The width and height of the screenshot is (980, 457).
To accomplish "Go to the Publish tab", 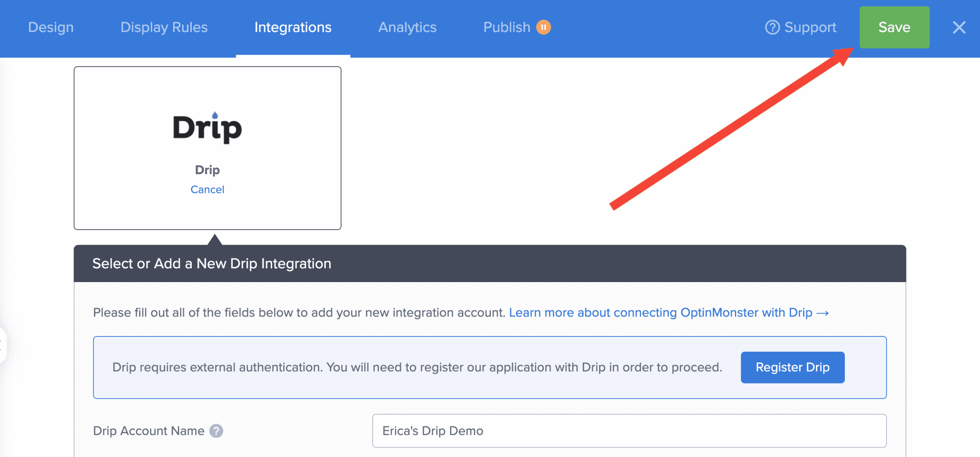I will click(506, 27).
